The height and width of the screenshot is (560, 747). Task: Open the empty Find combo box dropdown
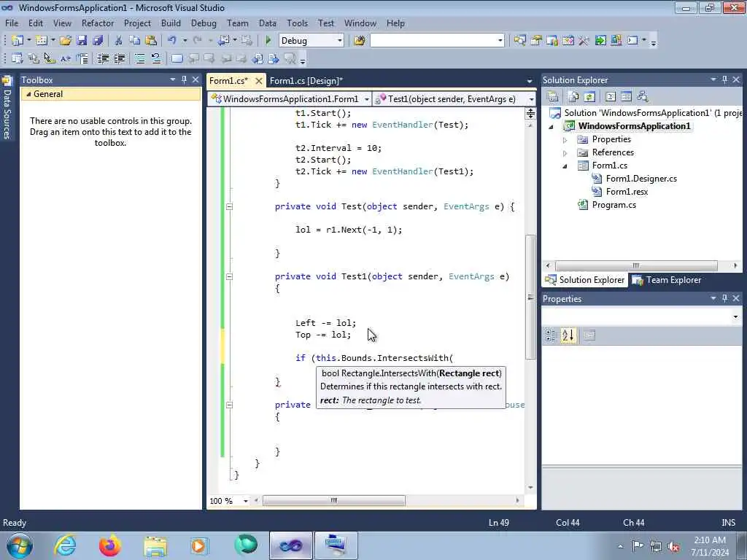coord(500,41)
